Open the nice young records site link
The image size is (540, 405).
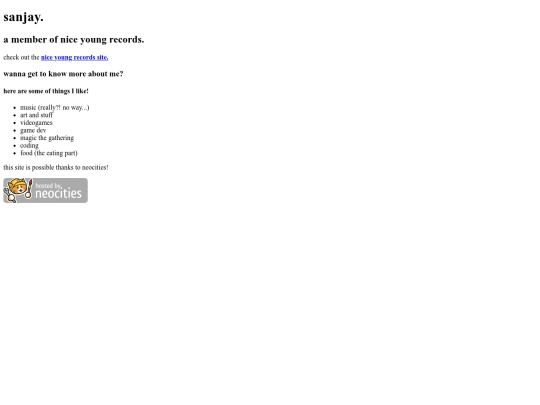(74, 58)
